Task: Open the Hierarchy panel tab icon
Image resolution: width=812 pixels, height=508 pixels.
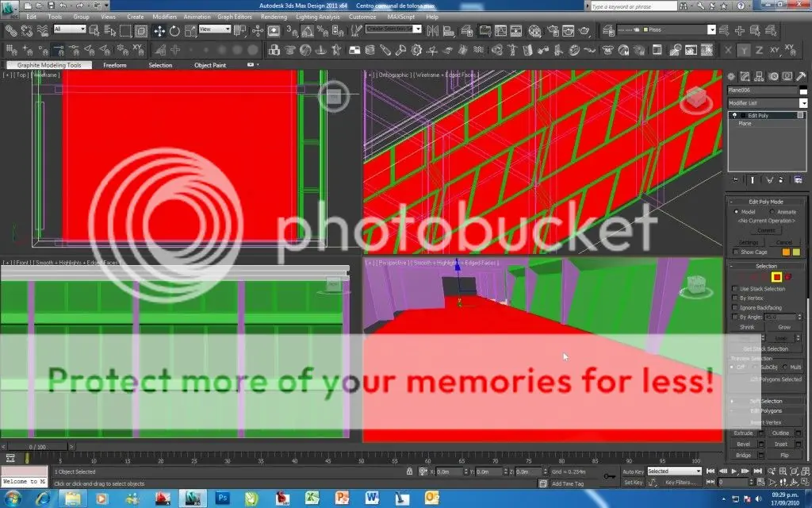Action: [x=759, y=76]
